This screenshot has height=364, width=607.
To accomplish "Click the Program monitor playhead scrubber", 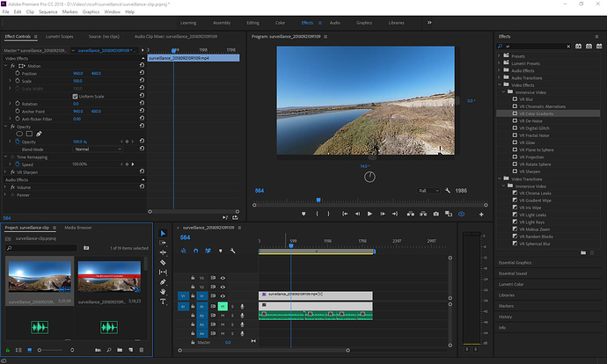I will 318,200.
